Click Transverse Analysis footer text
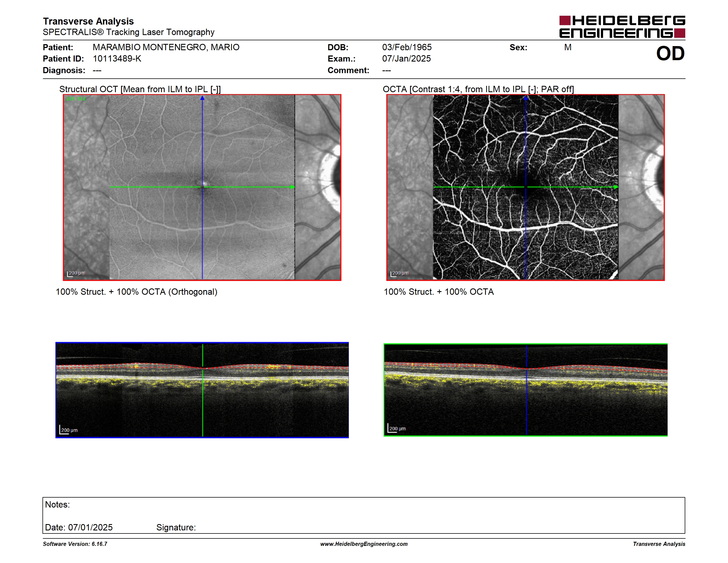Image resolution: width=728 pixels, height=563 pixels. [659, 544]
